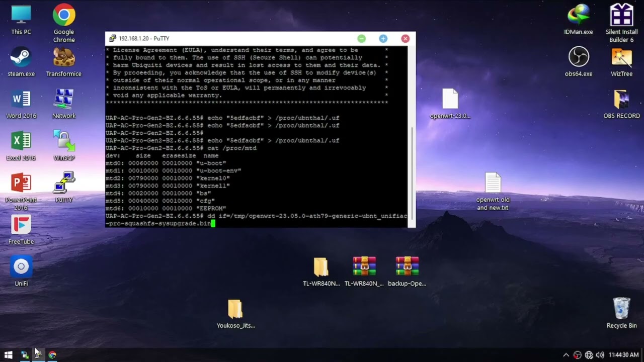Click PuTTY blue maximize button
644x362 pixels.
tap(383, 38)
